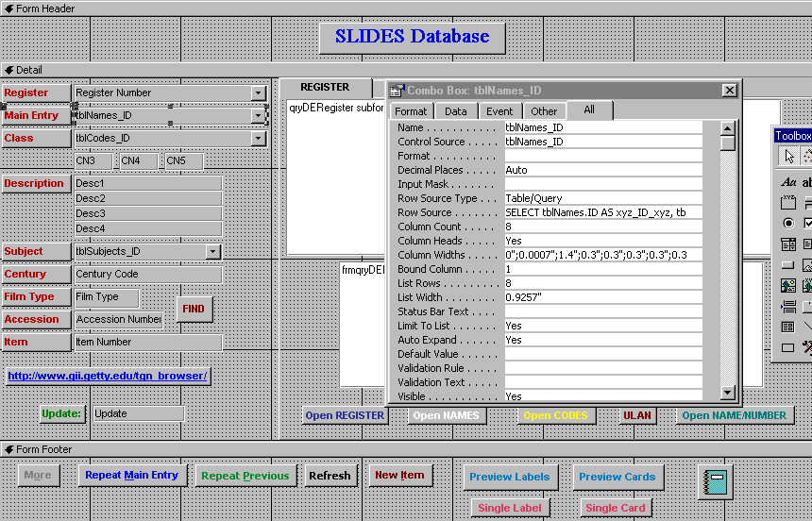812x521 pixels.
Task: Click the Repeat Main Entry button
Action: pos(131,475)
